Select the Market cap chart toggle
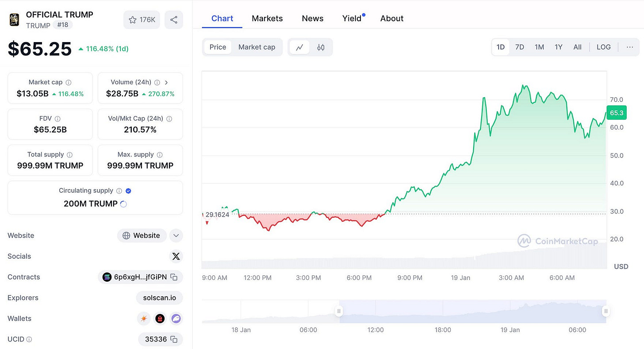 point(257,47)
